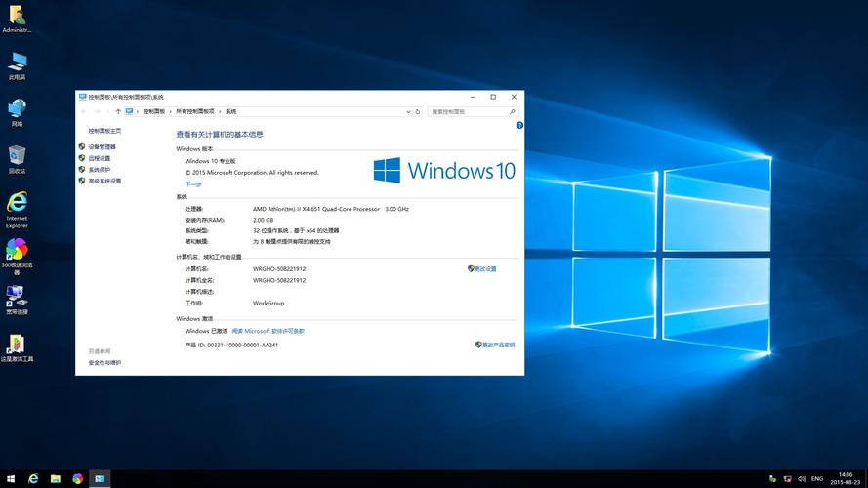868x488 pixels.
Task: Open system help question mark icon
Action: click(519, 126)
